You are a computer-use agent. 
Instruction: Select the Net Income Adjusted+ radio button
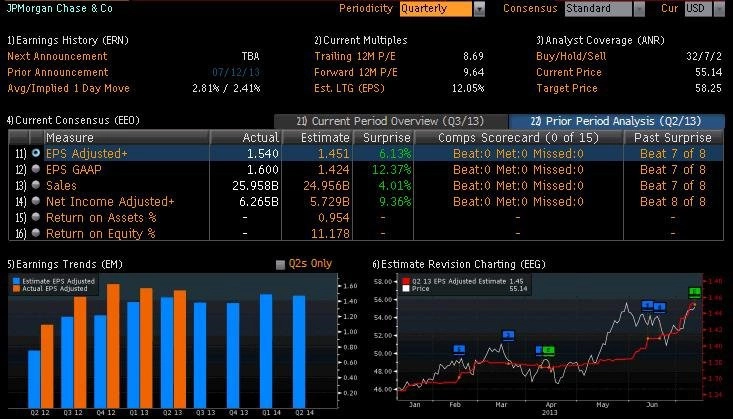coord(36,201)
